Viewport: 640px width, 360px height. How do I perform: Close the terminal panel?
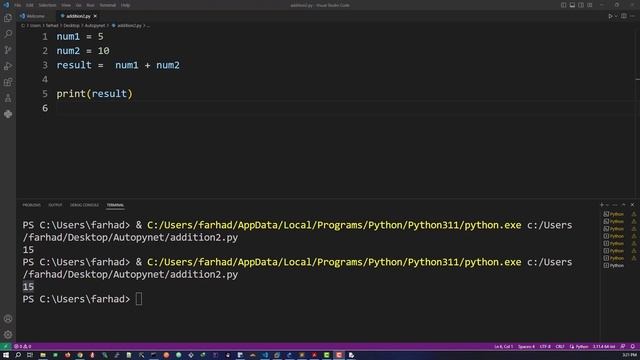tap(632, 204)
